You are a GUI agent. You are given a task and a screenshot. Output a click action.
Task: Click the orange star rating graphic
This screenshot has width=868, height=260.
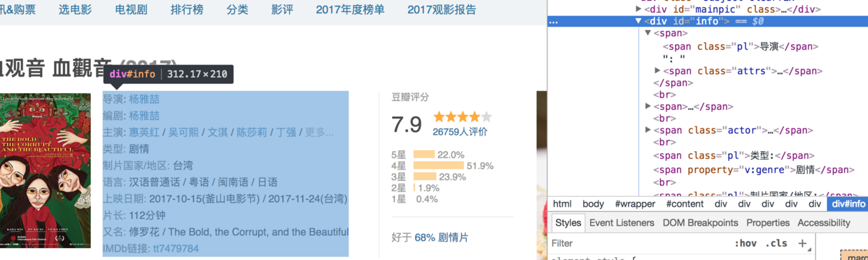point(462,117)
